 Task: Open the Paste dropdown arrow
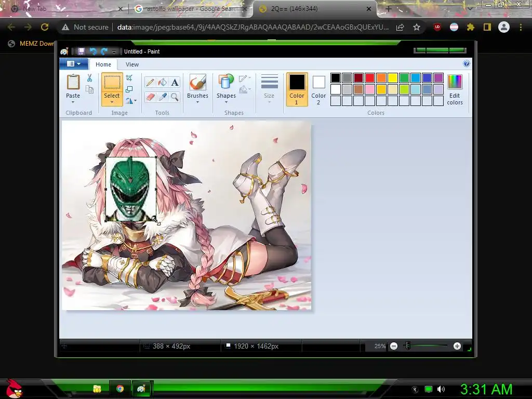[73, 102]
